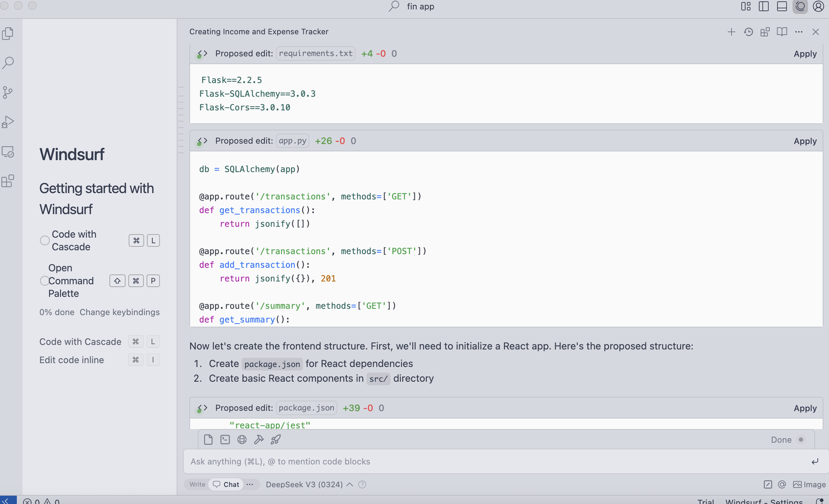The height and width of the screenshot is (504, 829).
Task: Open the Extensions view
Action: 8,181
